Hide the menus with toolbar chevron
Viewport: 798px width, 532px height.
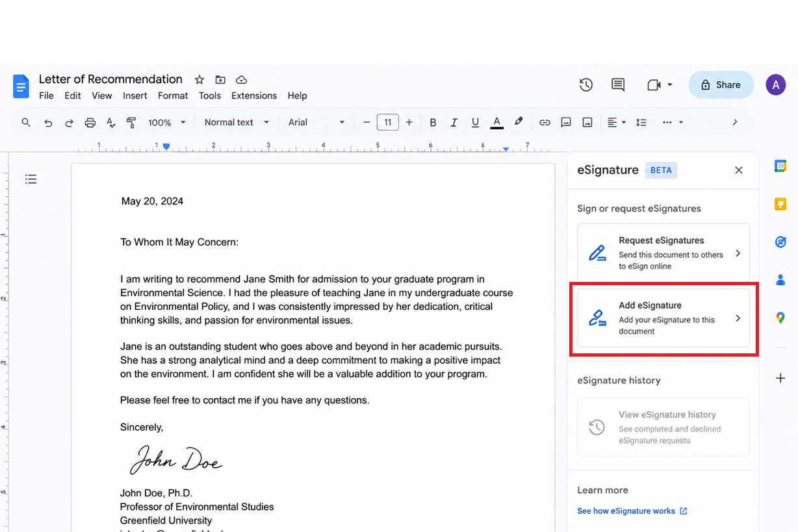(735, 122)
